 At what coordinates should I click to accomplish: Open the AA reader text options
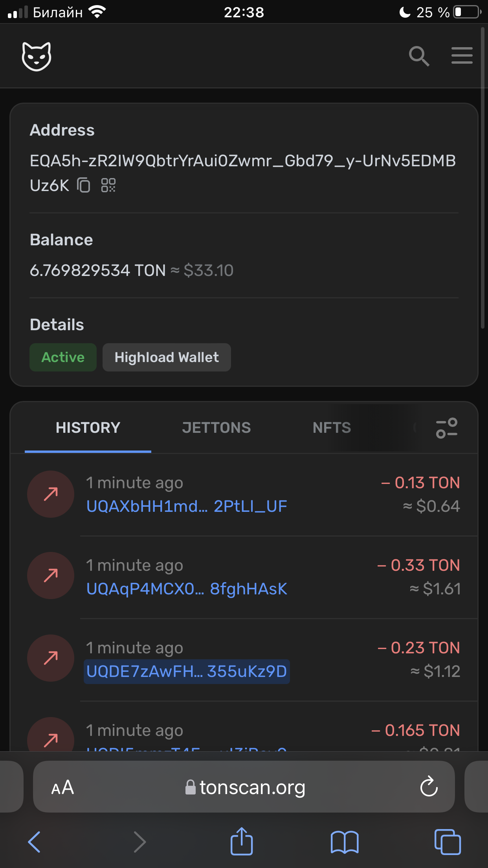[62, 787]
